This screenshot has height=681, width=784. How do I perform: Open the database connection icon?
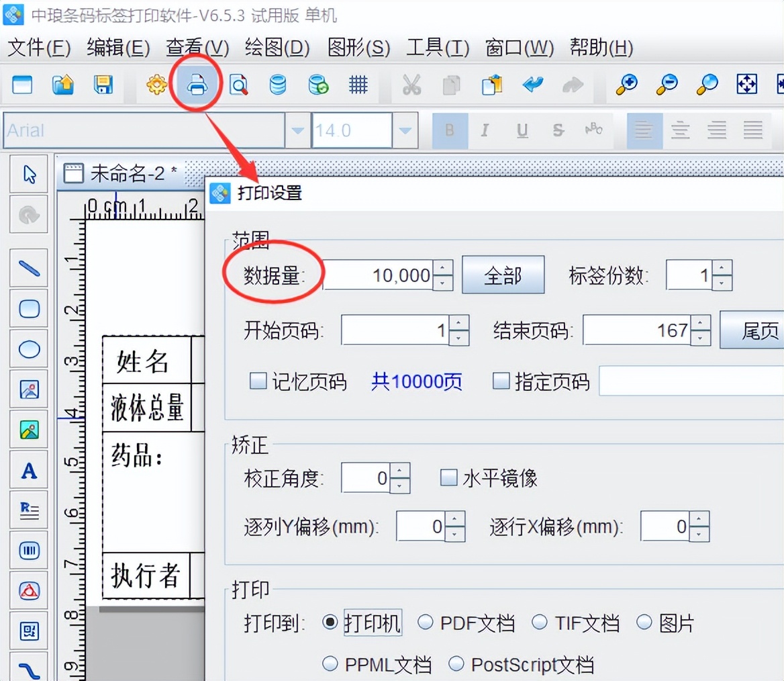pyautogui.click(x=278, y=85)
